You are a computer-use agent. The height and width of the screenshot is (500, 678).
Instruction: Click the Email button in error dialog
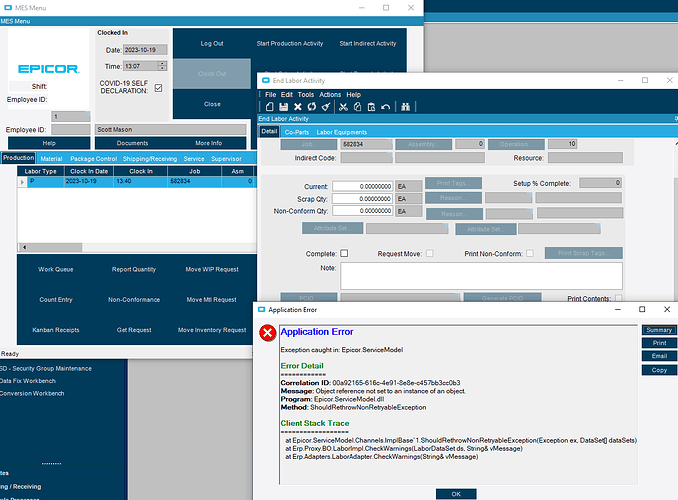coord(659,356)
